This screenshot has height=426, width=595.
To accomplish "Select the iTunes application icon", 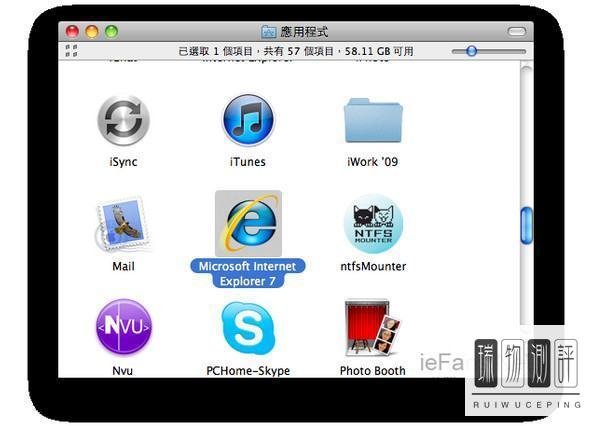I will [248, 120].
